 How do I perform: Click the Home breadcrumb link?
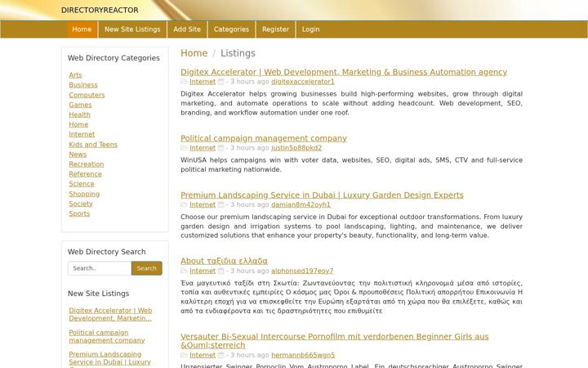coord(194,53)
